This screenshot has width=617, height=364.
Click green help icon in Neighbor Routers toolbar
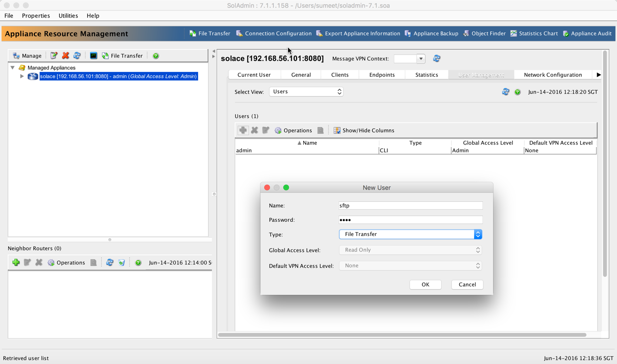tap(138, 263)
